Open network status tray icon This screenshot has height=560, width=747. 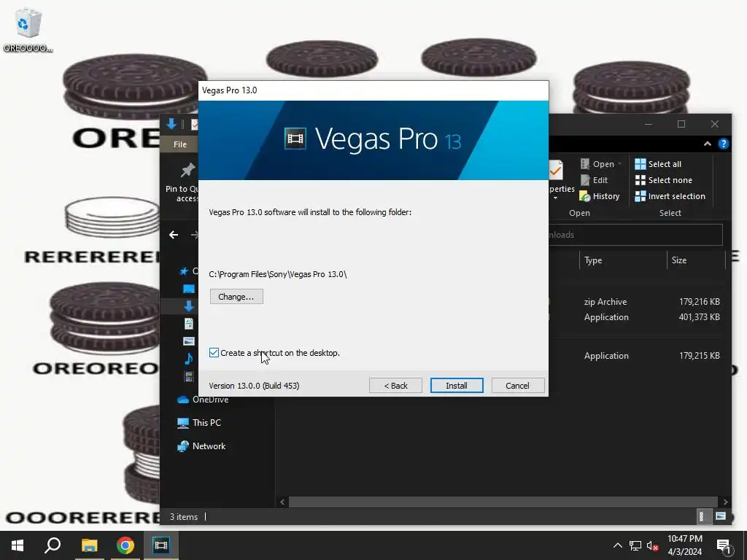pyautogui.click(x=635, y=545)
